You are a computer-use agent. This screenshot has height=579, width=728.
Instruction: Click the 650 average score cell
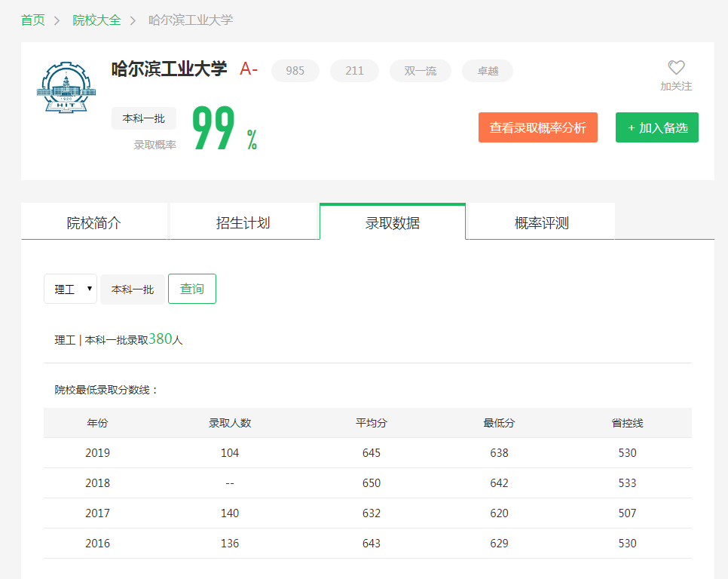tap(372, 483)
